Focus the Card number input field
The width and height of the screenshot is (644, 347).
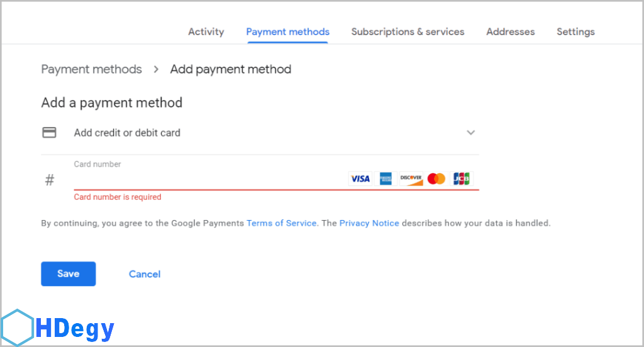coord(208,180)
